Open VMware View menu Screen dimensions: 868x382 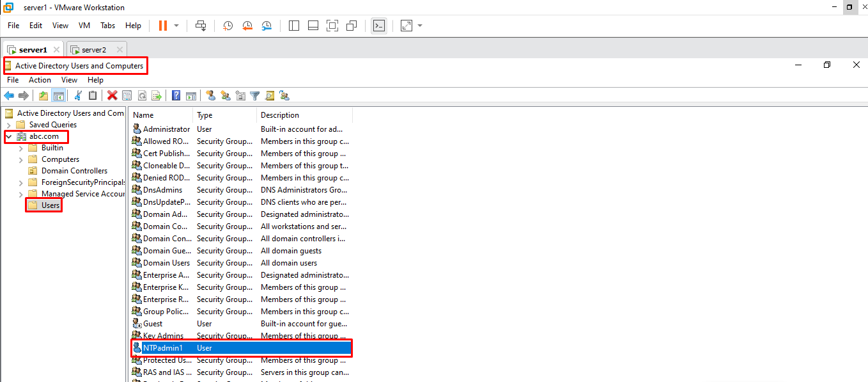coord(61,26)
